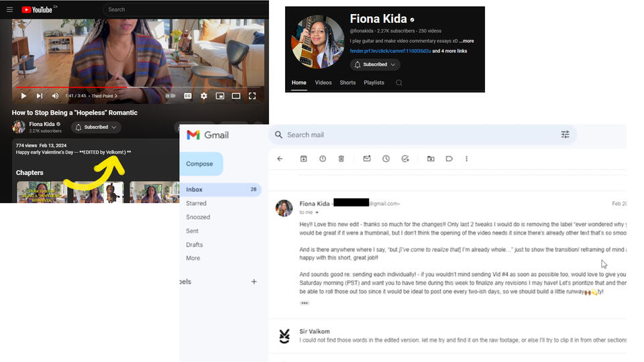Image resolution: width=644 pixels, height=362 pixels.
Task: Expand 'to me' recipient details arrow
Action: pyautogui.click(x=317, y=213)
